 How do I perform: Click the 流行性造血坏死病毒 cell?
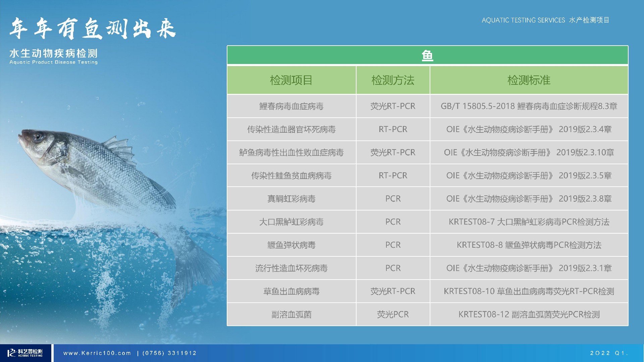pyautogui.click(x=291, y=268)
